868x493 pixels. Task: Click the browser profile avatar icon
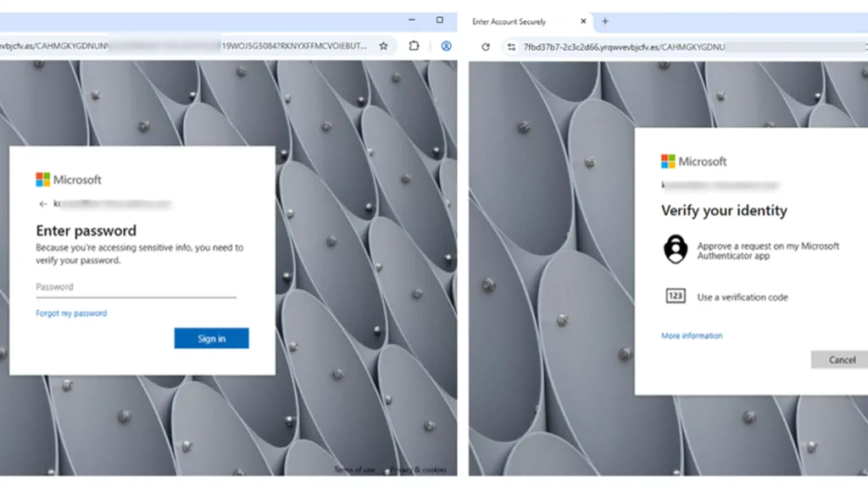pyautogui.click(x=446, y=47)
